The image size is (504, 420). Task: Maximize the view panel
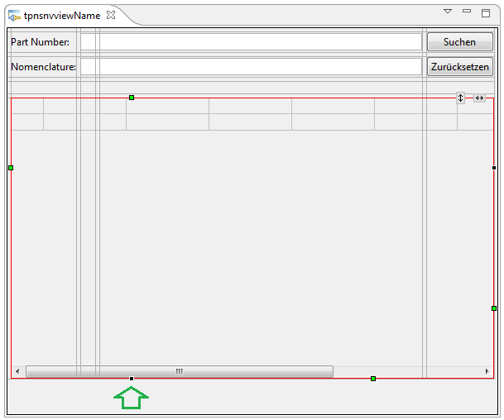pos(486,13)
